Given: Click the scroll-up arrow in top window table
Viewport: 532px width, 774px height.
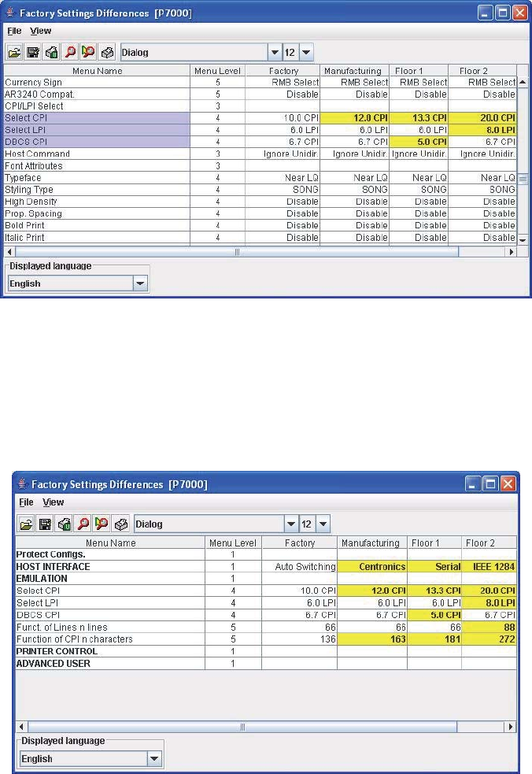Looking at the screenshot, I should point(523,82).
